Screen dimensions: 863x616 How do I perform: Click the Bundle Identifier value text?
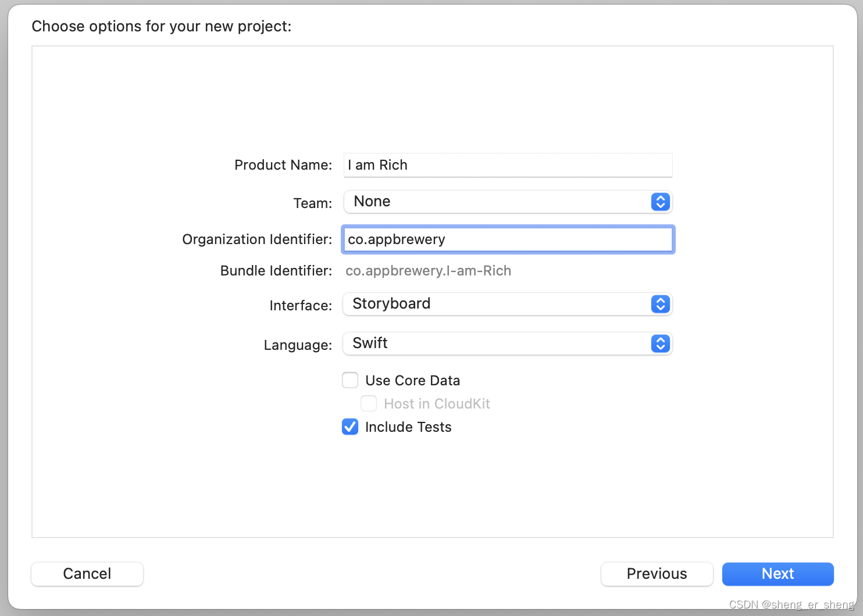click(x=428, y=271)
